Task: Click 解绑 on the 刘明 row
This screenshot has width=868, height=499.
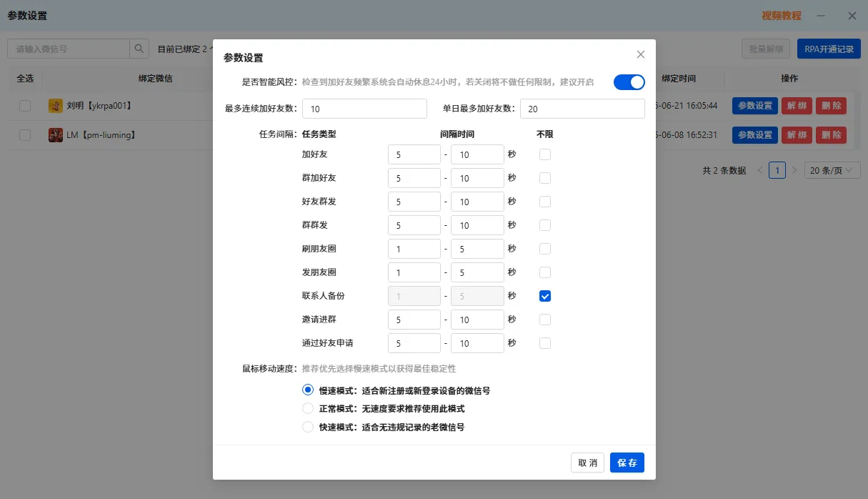Action: [x=797, y=105]
